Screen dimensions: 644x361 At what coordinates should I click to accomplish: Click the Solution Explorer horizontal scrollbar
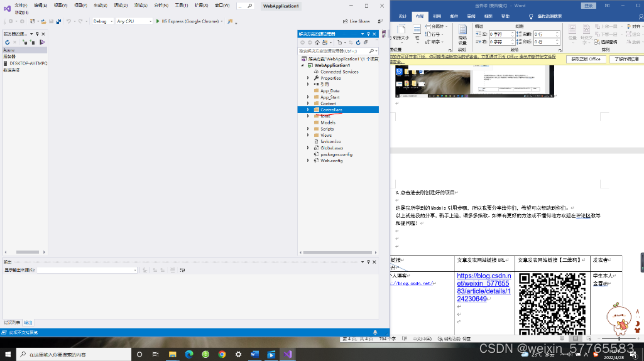click(x=337, y=252)
